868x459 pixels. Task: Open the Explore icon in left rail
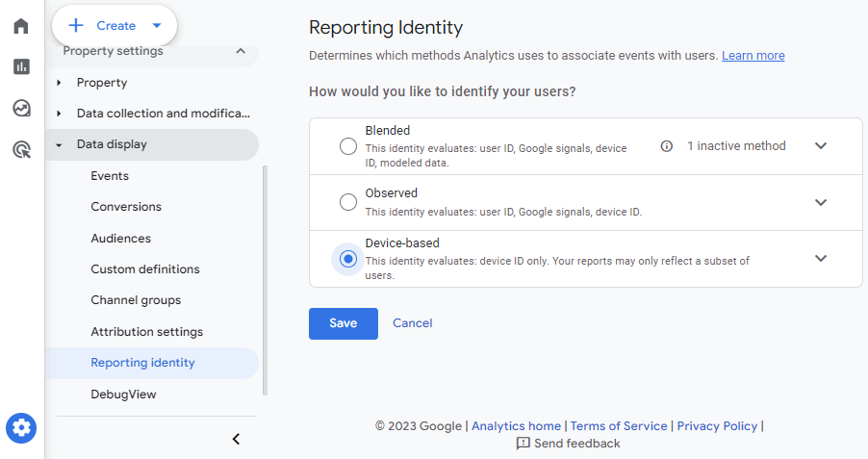[21, 108]
